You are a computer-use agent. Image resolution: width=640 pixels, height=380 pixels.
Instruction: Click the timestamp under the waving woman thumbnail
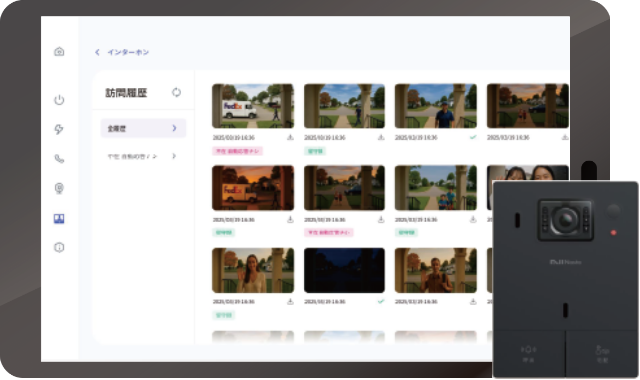(233, 302)
